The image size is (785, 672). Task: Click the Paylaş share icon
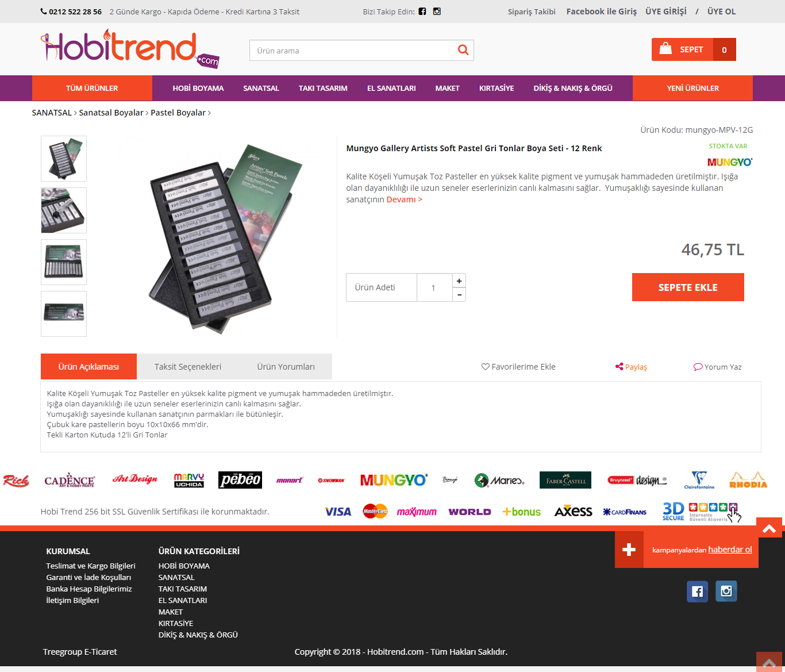pyautogui.click(x=619, y=367)
